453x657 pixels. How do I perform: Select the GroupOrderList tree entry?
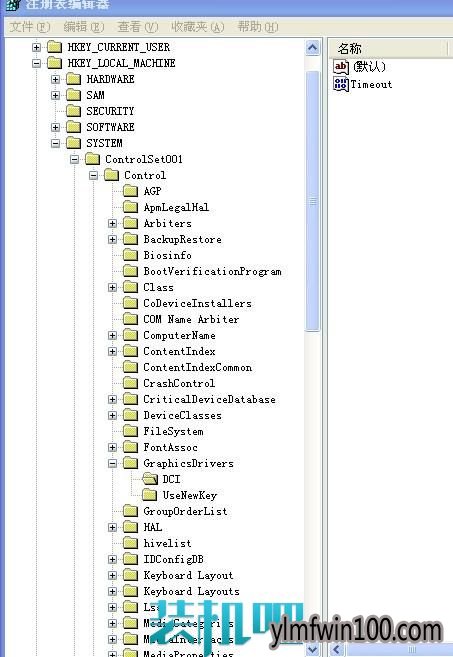tap(185, 511)
